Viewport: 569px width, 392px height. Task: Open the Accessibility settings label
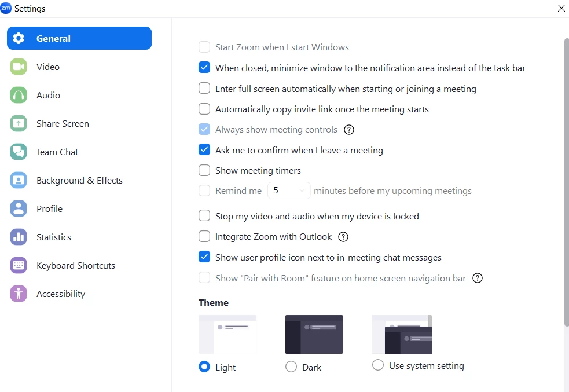tap(61, 294)
